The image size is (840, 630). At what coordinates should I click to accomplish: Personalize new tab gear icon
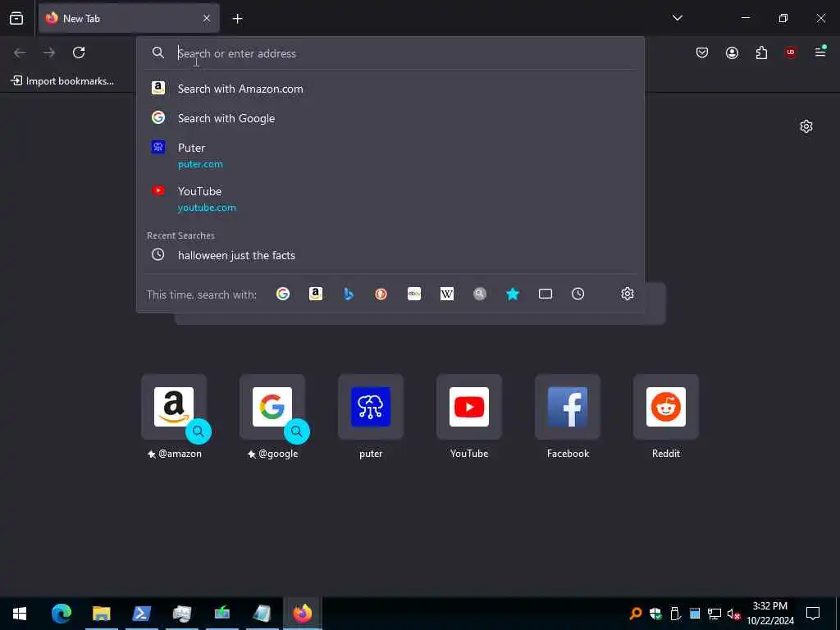[806, 126]
